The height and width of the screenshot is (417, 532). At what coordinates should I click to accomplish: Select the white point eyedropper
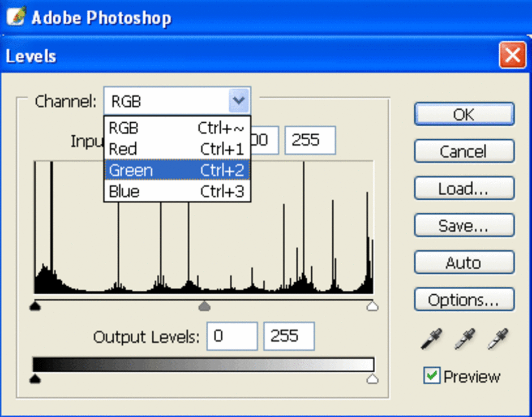point(497,338)
